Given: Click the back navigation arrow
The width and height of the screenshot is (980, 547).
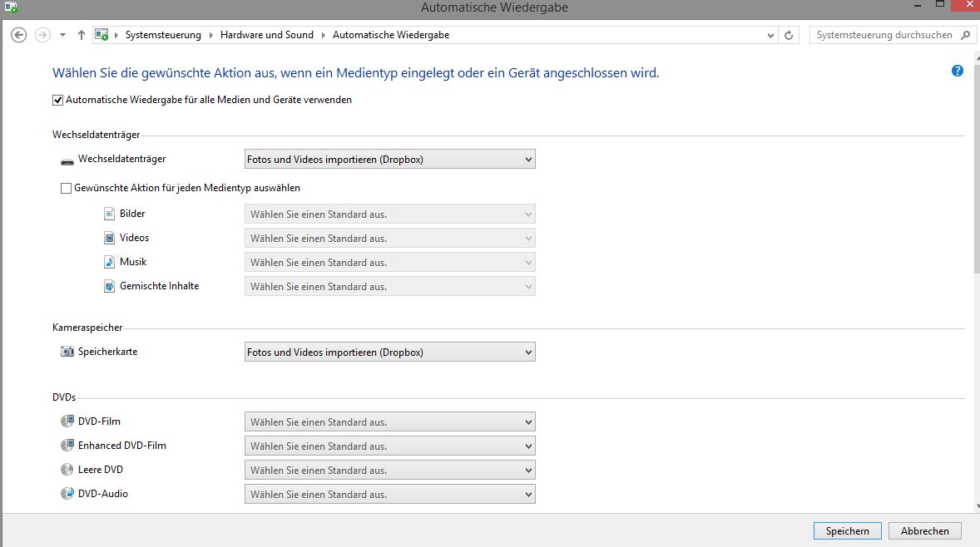Looking at the screenshot, I should pos(18,35).
